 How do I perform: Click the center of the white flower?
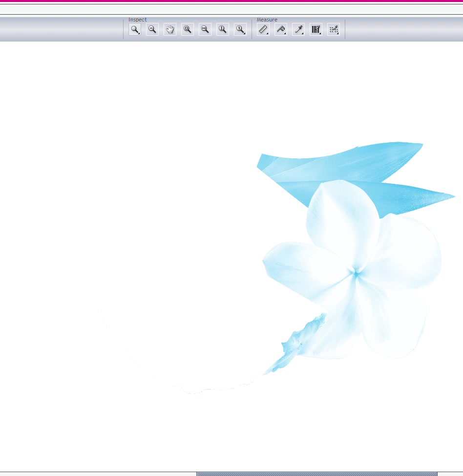(356, 274)
